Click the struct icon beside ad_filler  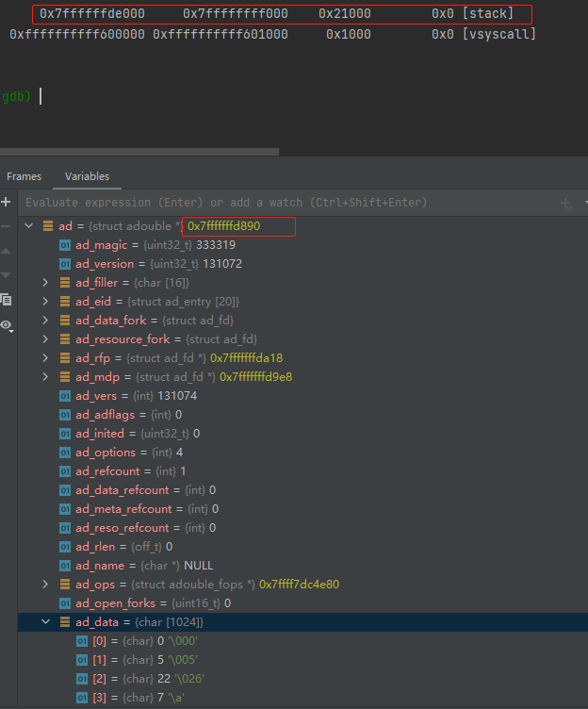coord(65,283)
